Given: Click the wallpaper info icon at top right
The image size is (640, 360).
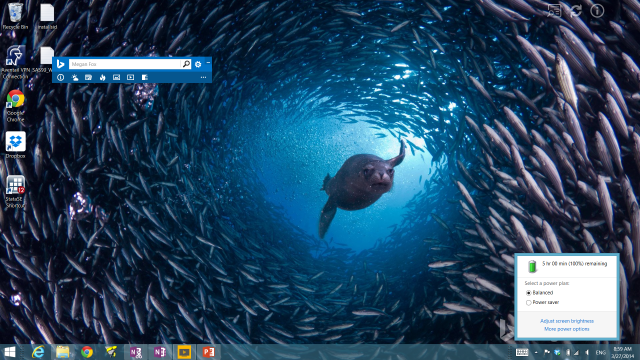Looking at the screenshot, I should 597,11.
